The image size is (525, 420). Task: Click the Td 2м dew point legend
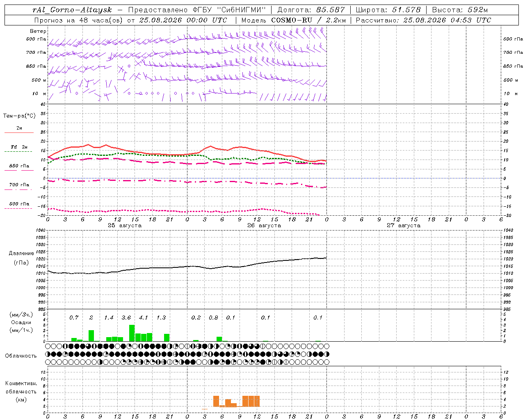point(18,148)
